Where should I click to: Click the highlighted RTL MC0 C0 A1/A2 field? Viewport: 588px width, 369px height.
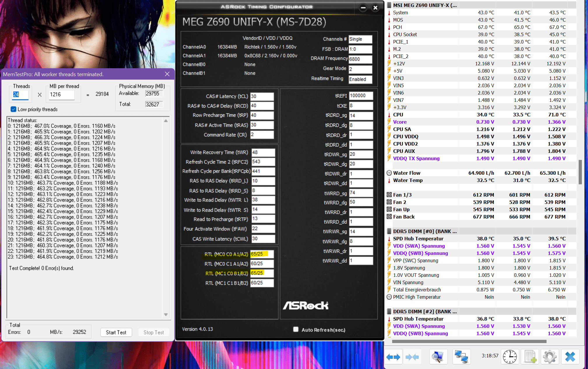pos(262,254)
